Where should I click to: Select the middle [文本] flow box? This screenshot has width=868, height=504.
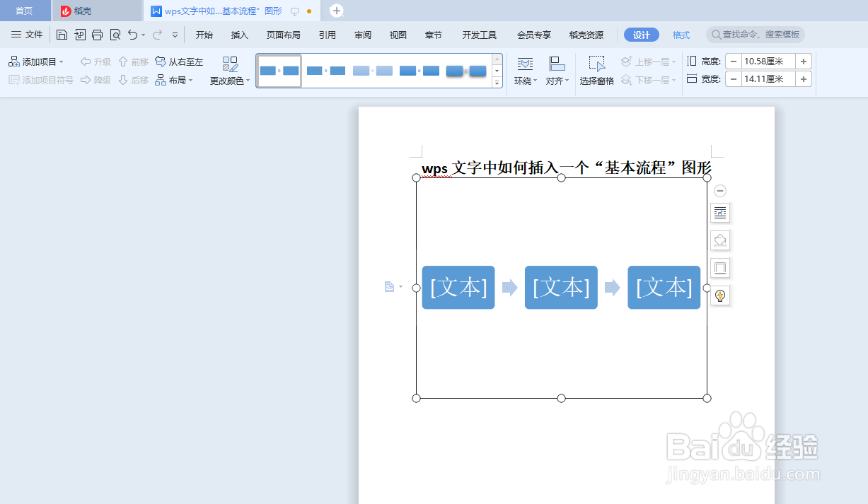coord(561,288)
